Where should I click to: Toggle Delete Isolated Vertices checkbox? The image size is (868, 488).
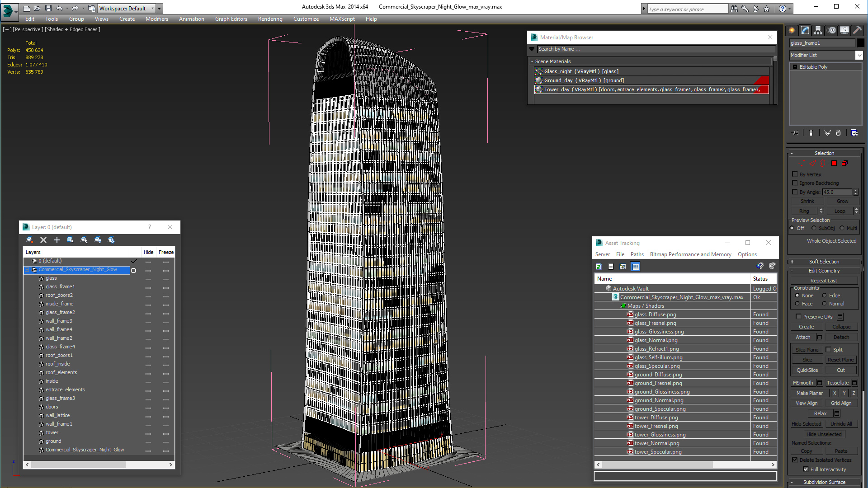(x=795, y=460)
